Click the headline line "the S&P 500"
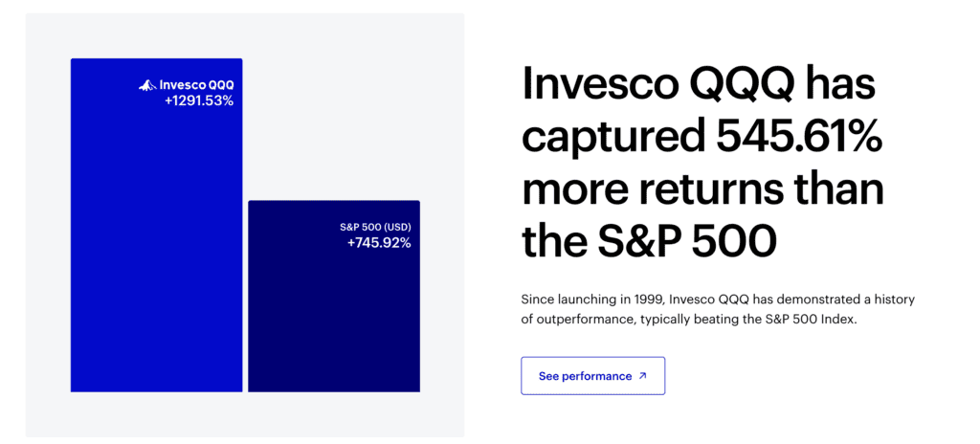This screenshot has width=980, height=444. (649, 241)
